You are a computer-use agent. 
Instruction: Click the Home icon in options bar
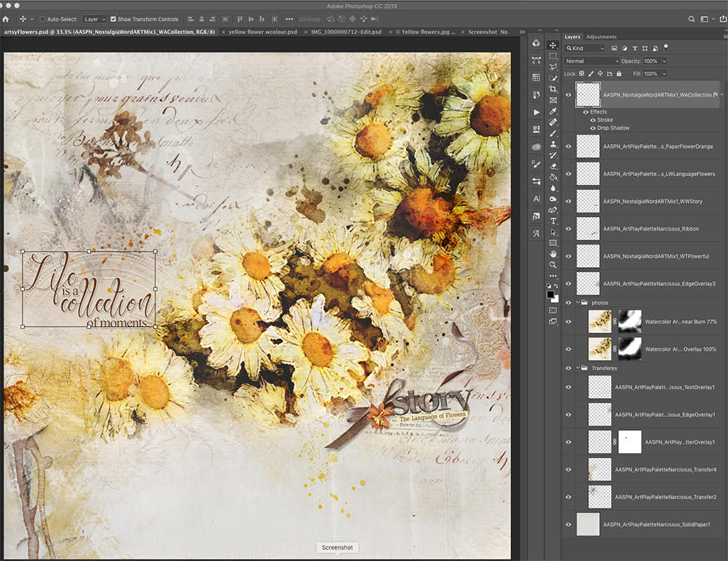click(6, 19)
